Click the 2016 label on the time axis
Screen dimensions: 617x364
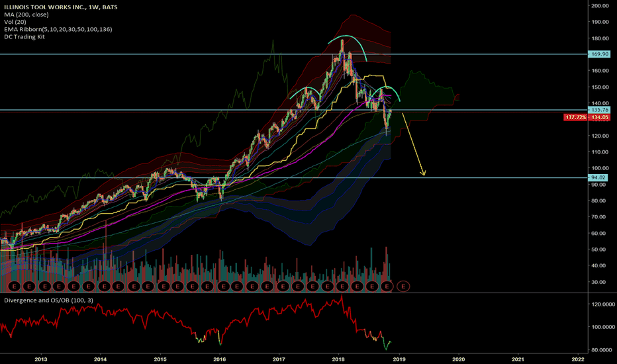(220, 359)
